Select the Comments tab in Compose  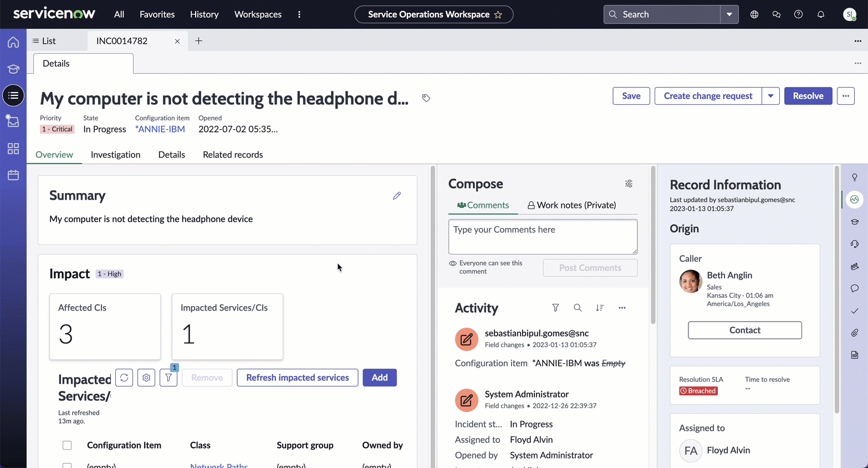[x=483, y=205]
